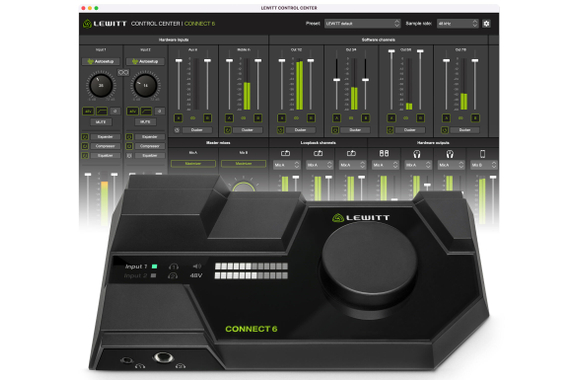Select the speakers hardware output icon
This screenshot has width=576, height=380.
[x=384, y=153]
